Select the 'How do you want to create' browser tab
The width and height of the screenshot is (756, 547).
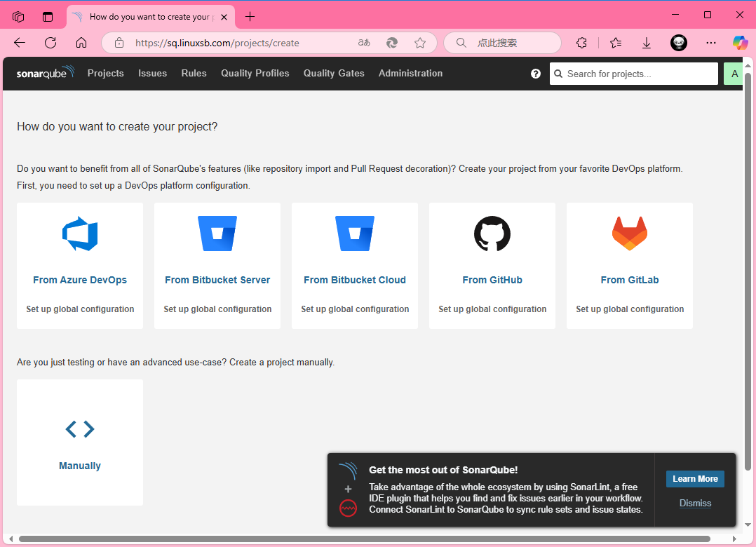pos(150,17)
